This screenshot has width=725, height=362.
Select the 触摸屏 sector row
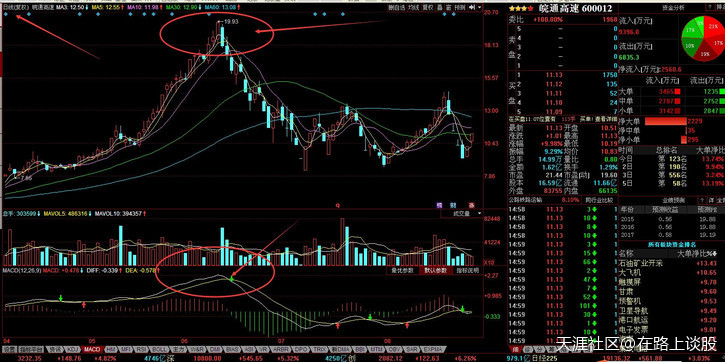(672, 282)
